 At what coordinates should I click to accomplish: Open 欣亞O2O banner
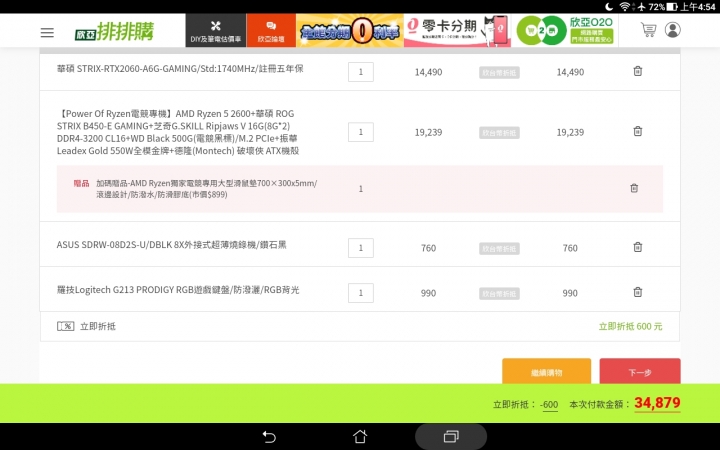[x=565, y=31]
